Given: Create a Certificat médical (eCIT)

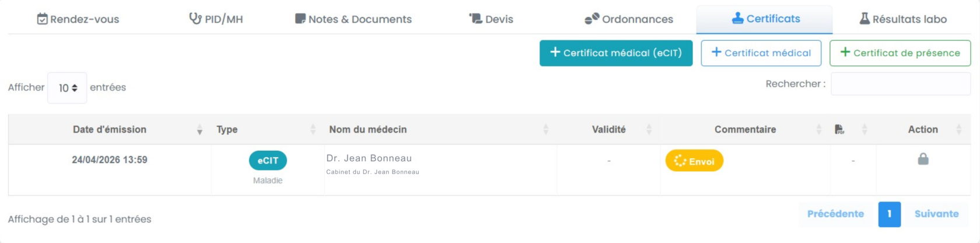Looking at the screenshot, I should [616, 53].
